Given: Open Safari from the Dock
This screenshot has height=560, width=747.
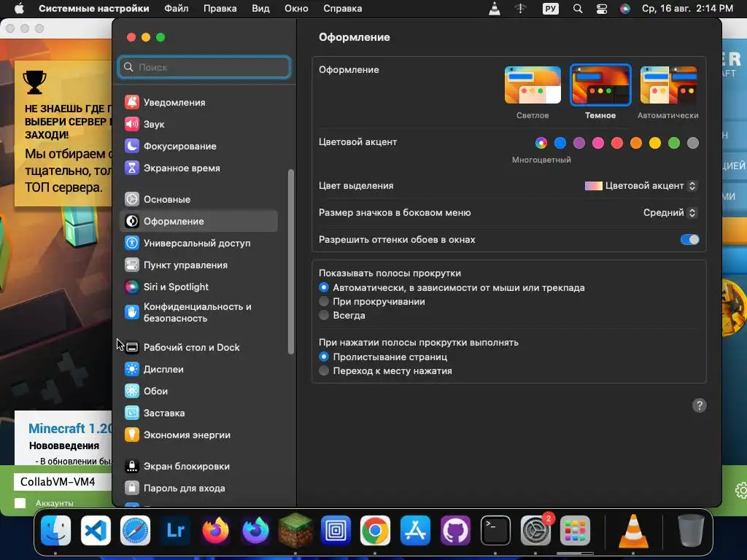Looking at the screenshot, I should [x=135, y=530].
